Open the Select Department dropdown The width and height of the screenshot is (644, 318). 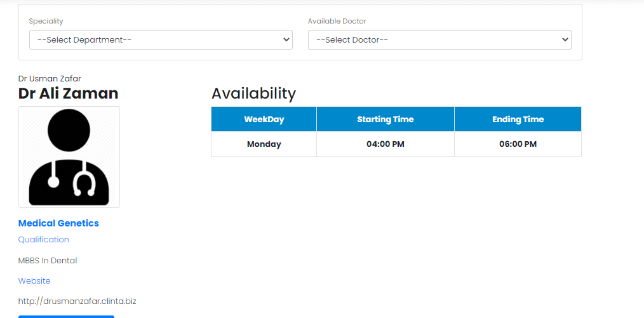pos(161,40)
